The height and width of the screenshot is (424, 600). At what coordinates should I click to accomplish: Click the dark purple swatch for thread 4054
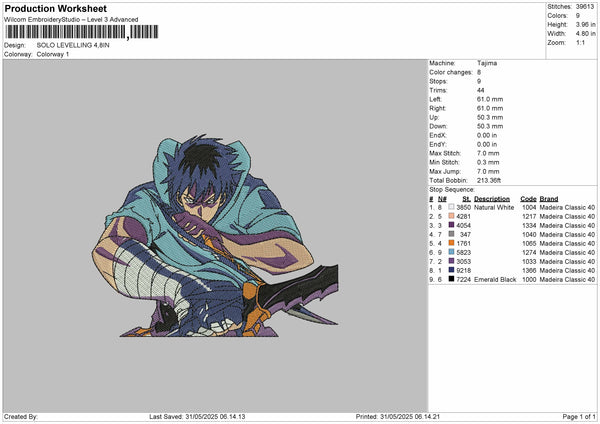click(x=451, y=225)
